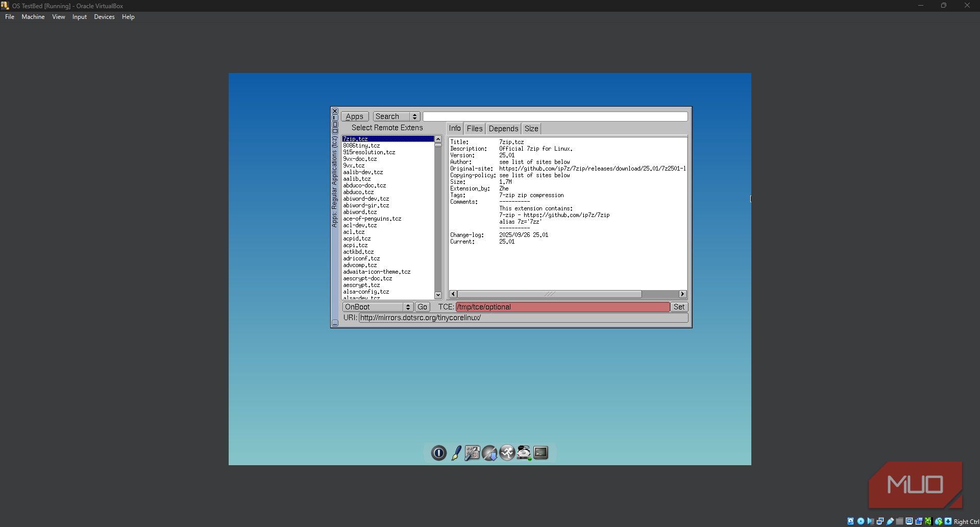Click VirtualBox keyboard capture arrow icon
The width and height of the screenshot is (980, 527).
click(948, 521)
